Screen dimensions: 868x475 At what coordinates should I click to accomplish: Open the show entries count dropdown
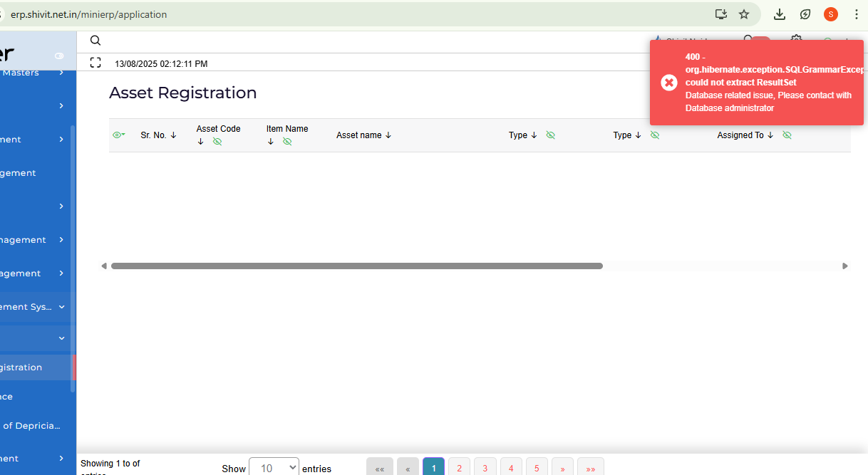click(x=274, y=468)
